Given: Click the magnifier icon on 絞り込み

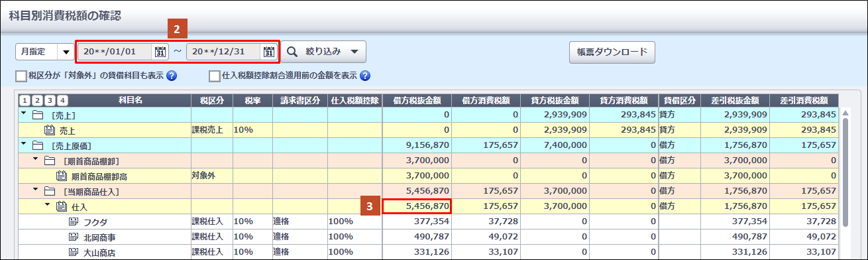Looking at the screenshot, I should click(292, 51).
